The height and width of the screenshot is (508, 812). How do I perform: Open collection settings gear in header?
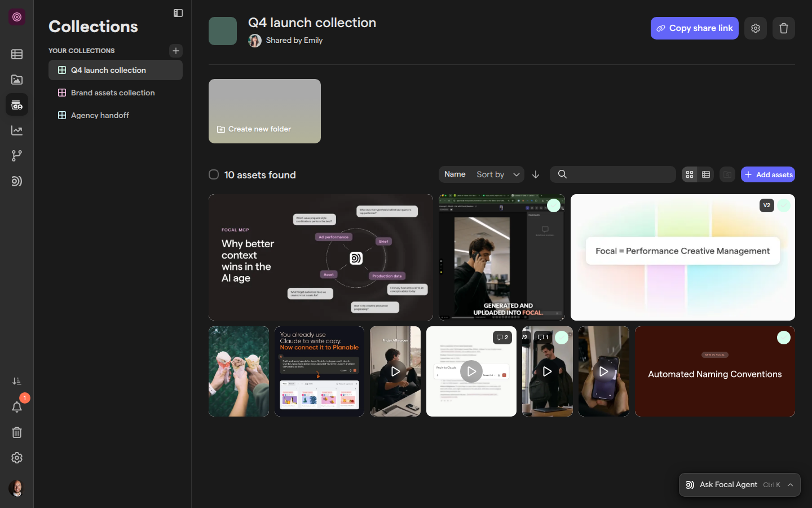(x=756, y=28)
